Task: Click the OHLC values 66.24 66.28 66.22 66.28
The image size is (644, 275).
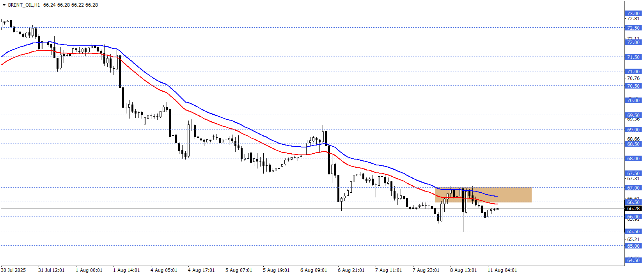Action: click(71, 5)
